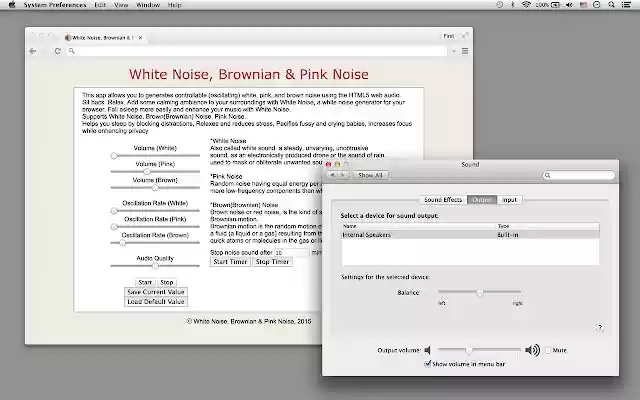640x400 pixels.
Task: Adjust the Audio Quality slider
Action: 155,266
